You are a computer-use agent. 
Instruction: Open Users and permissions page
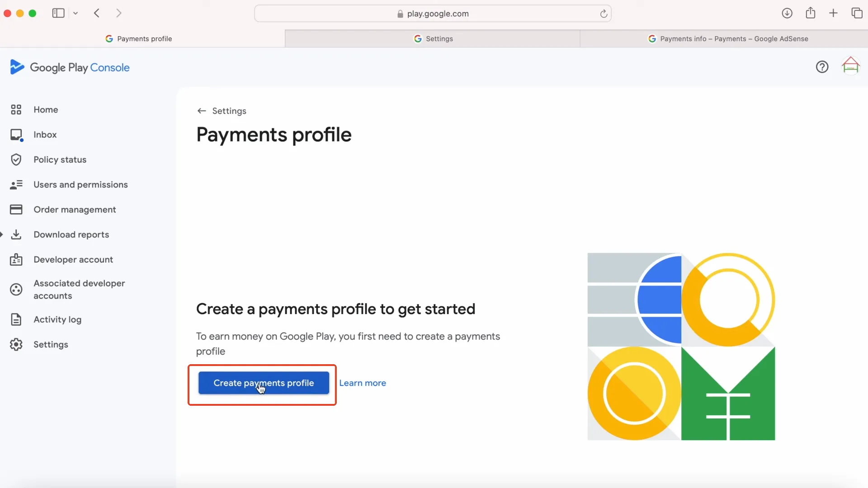point(80,185)
